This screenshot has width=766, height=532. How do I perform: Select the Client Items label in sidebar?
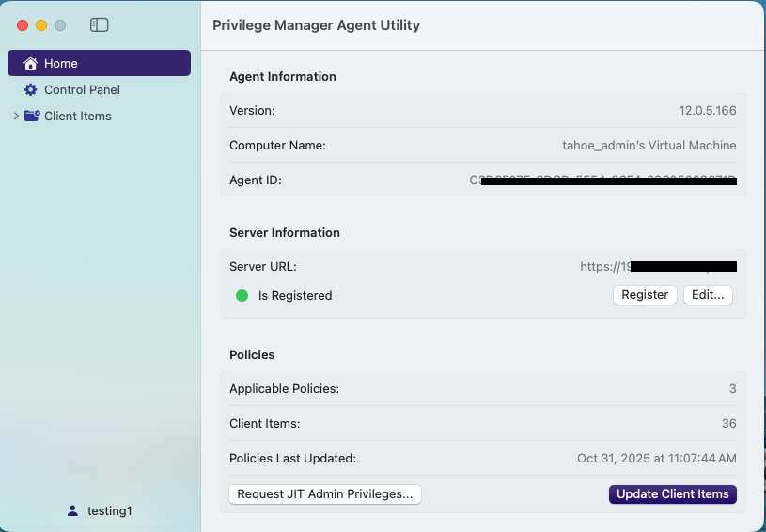coord(78,117)
